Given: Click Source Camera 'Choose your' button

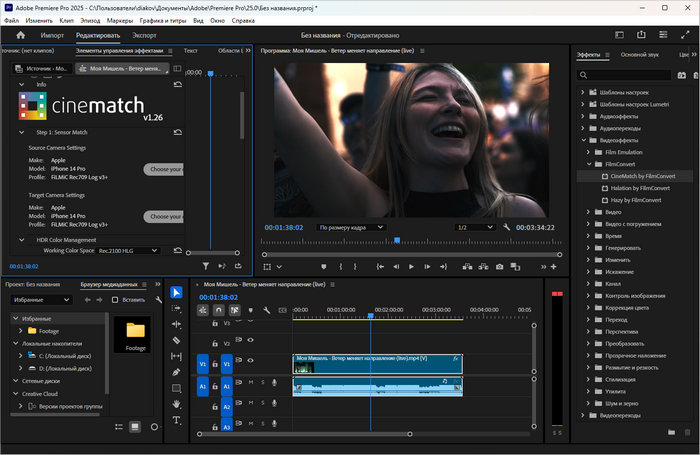Looking at the screenshot, I should coord(164,169).
